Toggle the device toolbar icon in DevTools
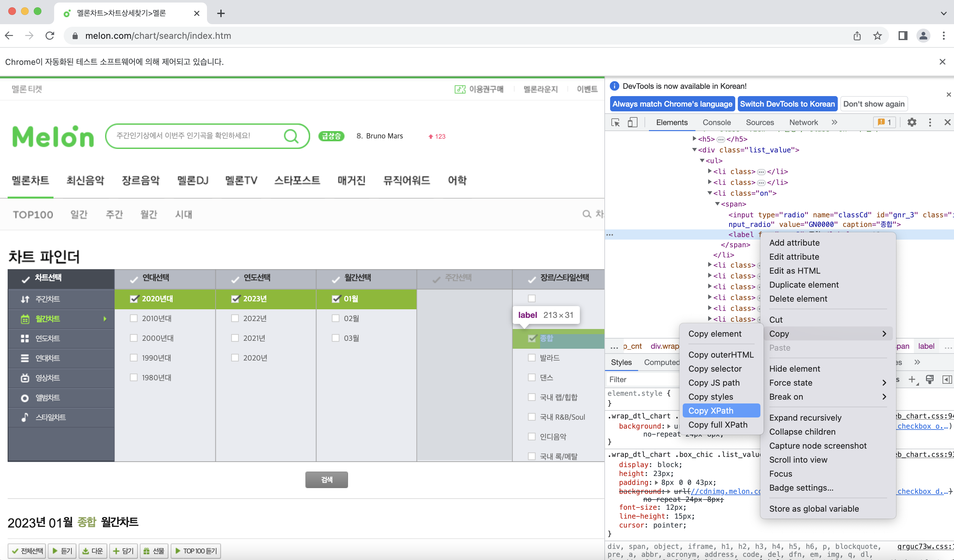Viewport: 954px width, 560px height. [632, 122]
